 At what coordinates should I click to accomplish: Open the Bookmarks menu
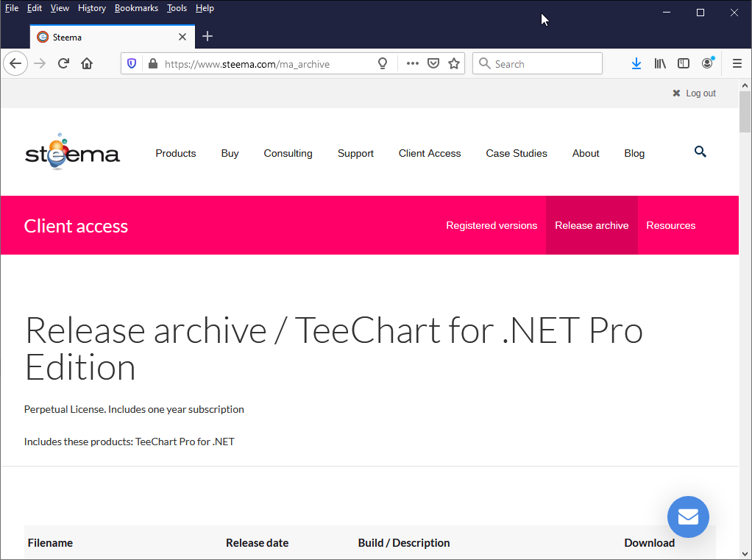point(136,8)
